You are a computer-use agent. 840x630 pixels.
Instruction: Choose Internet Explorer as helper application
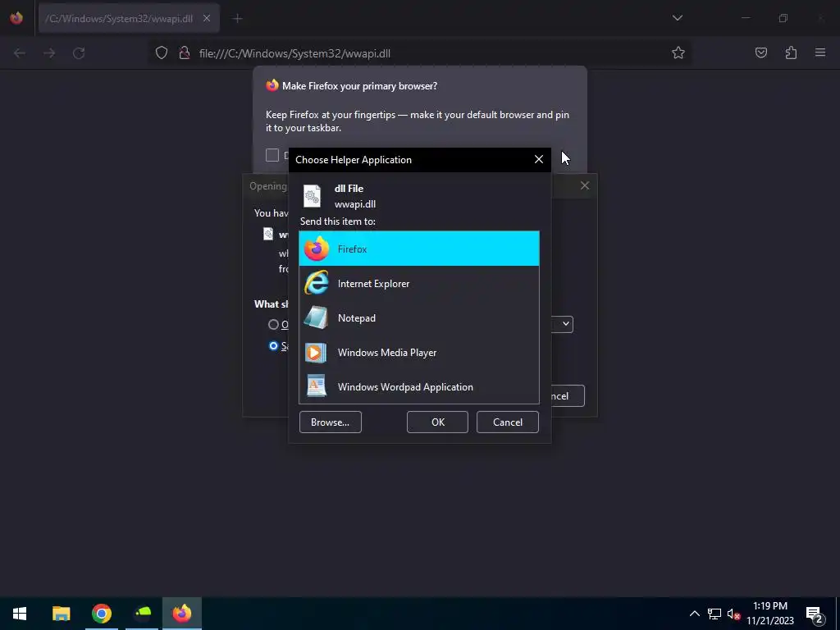coord(419,283)
